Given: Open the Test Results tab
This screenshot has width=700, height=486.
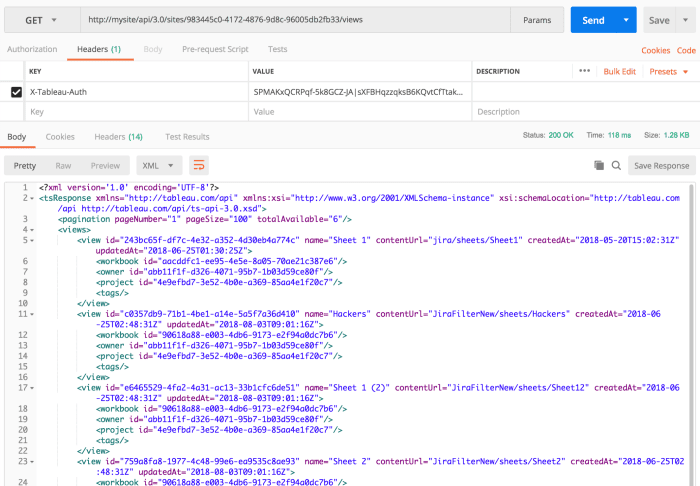Looking at the screenshot, I should (x=187, y=137).
